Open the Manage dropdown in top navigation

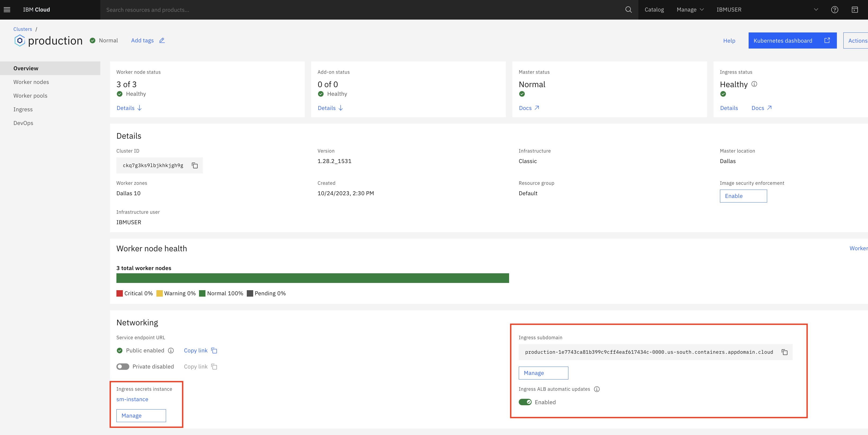[x=690, y=9]
